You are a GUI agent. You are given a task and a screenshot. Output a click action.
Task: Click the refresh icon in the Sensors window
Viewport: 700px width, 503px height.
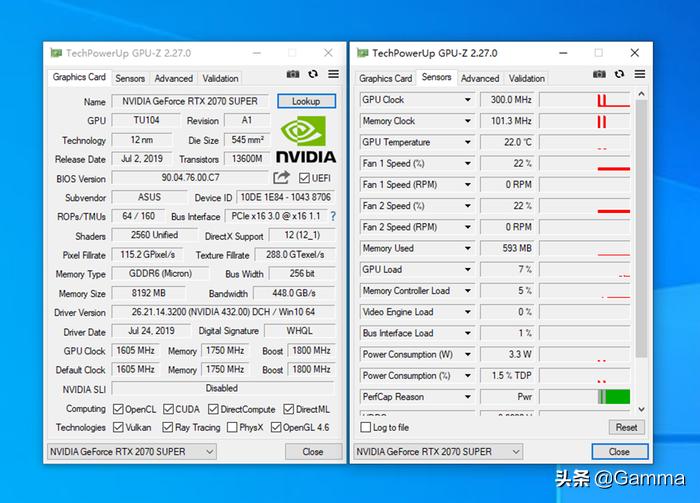coord(619,74)
